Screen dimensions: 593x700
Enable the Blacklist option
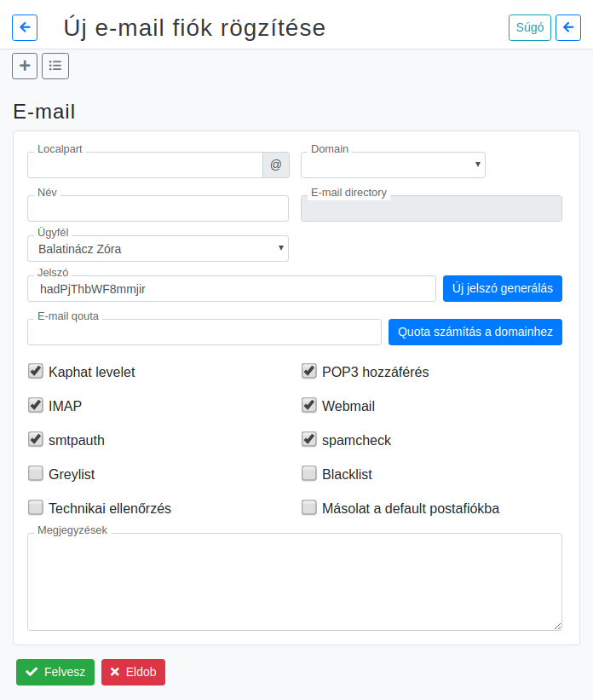click(x=308, y=473)
